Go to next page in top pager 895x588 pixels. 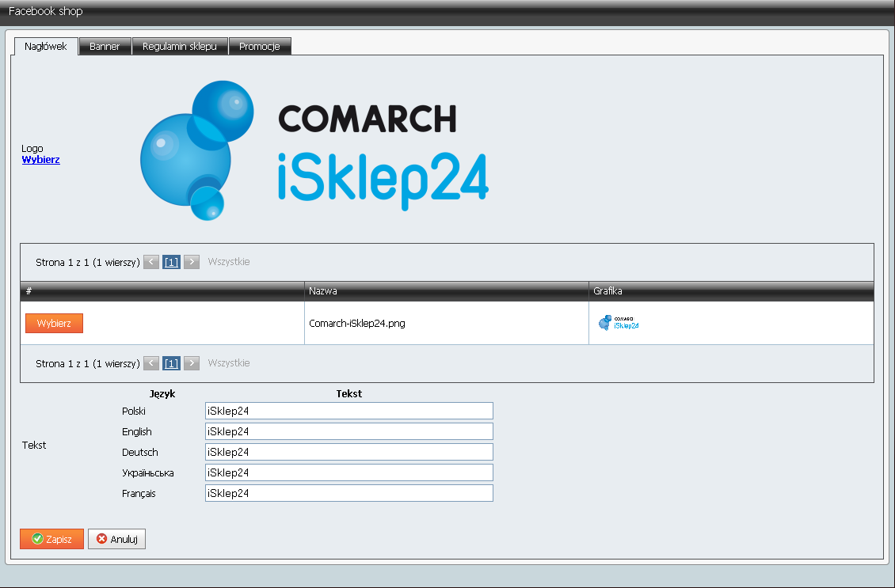coord(192,262)
